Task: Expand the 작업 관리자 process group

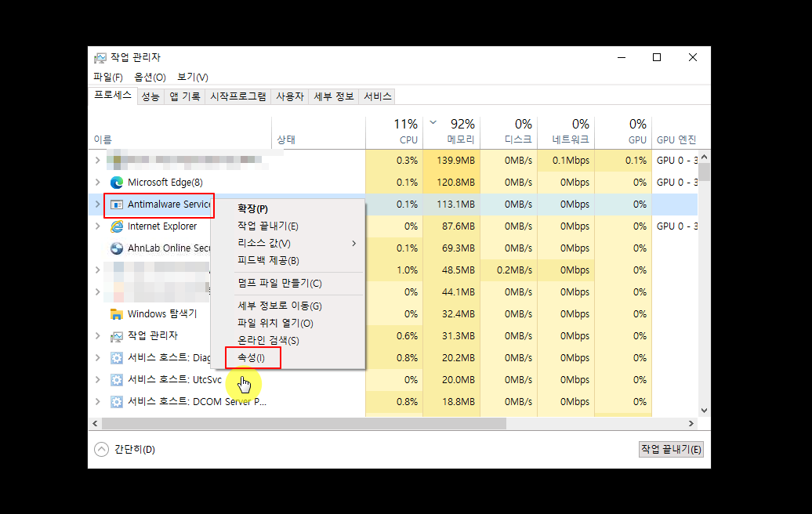Action: (x=97, y=336)
